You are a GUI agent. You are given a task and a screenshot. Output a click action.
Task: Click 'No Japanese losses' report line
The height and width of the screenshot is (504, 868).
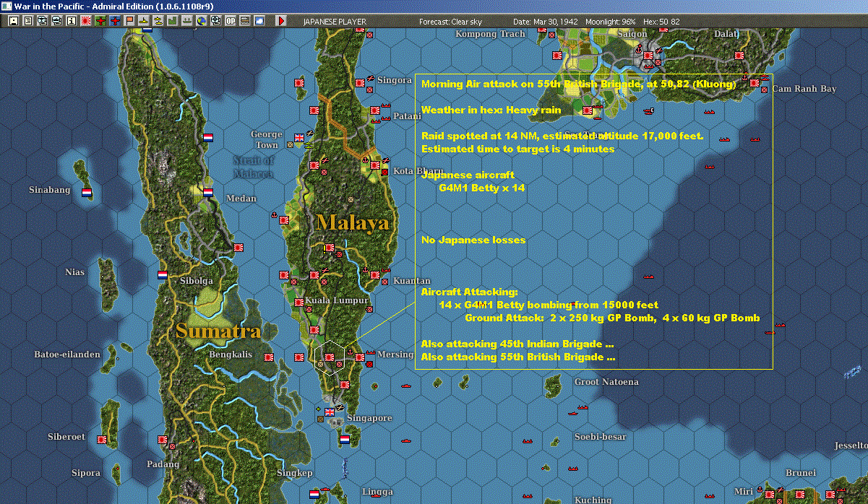[x=473, y=240]
